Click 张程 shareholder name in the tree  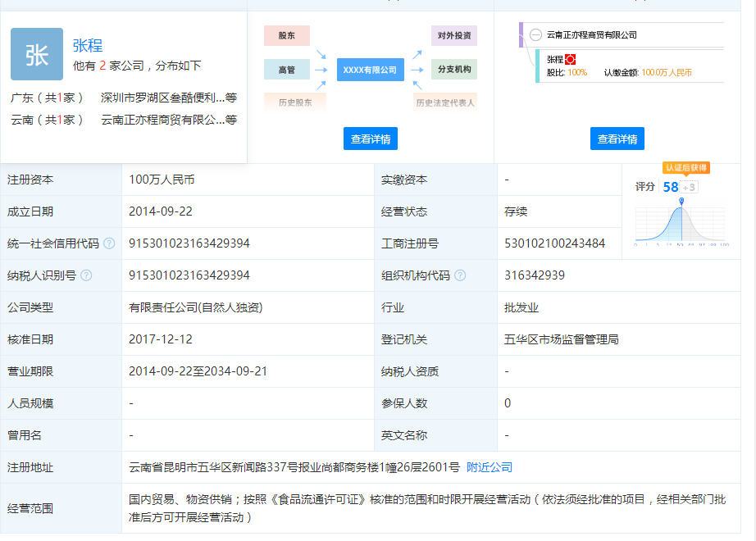coord(555,59)
